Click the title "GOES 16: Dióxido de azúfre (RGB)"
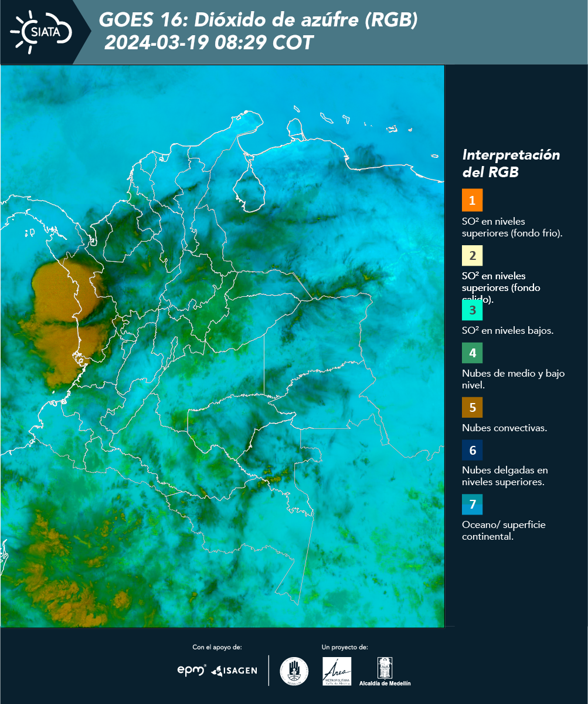The width and height of the screenshot is (588, 704). pos(259,21)
